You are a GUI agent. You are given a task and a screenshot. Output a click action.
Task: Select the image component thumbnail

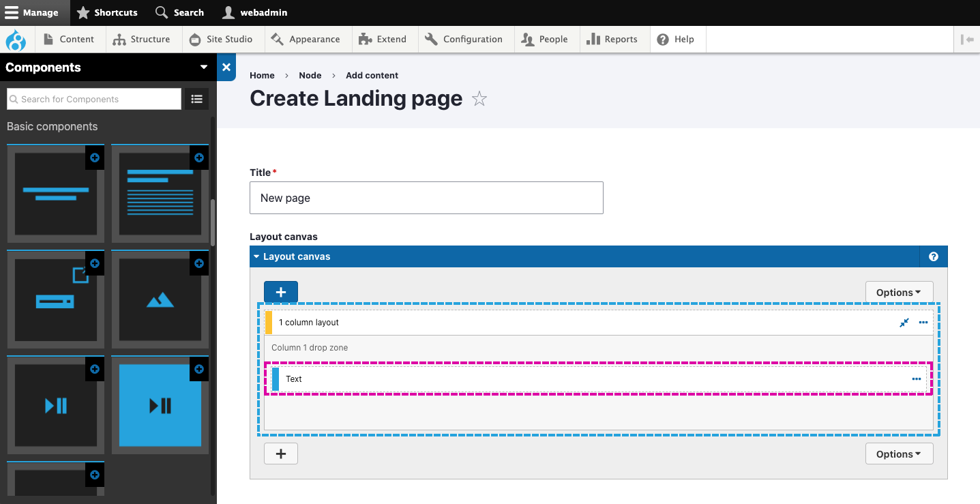coord(160,300)
